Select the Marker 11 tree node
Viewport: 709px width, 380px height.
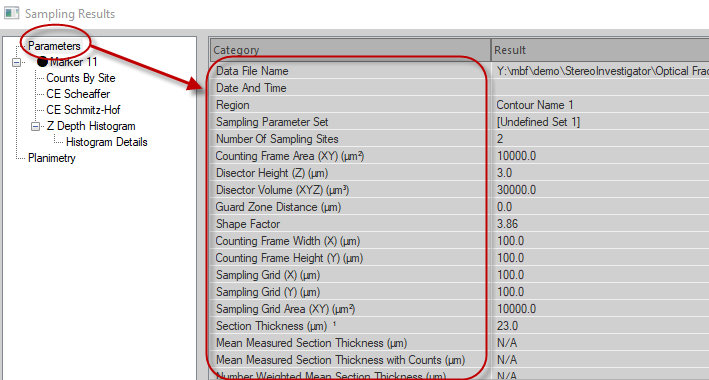tap(73, 62)
